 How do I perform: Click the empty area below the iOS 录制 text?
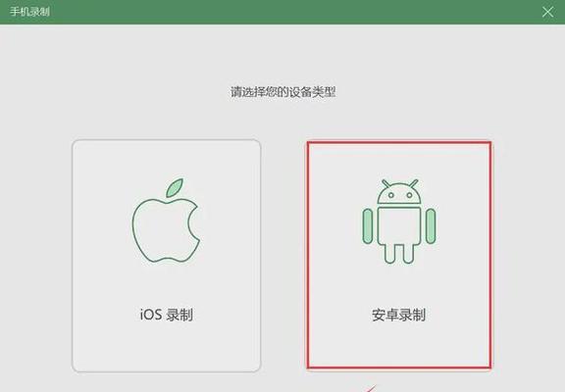point(166,347)
